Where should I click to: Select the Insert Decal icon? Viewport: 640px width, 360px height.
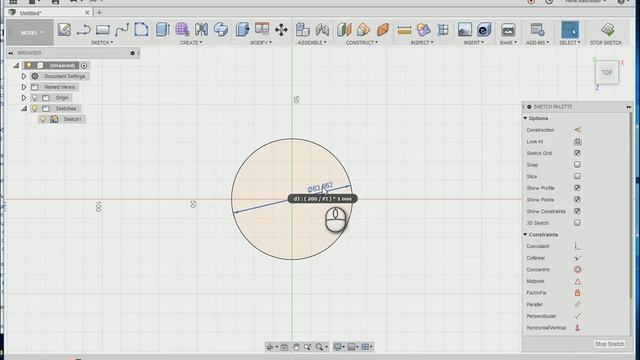click(484, 30)
